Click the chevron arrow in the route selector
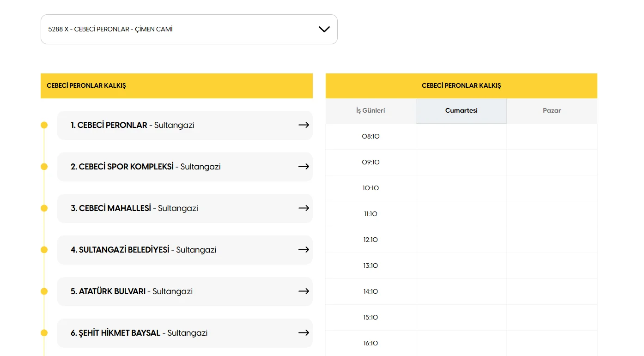This screenshot has width=644, height=356. [x=324, y=29]
